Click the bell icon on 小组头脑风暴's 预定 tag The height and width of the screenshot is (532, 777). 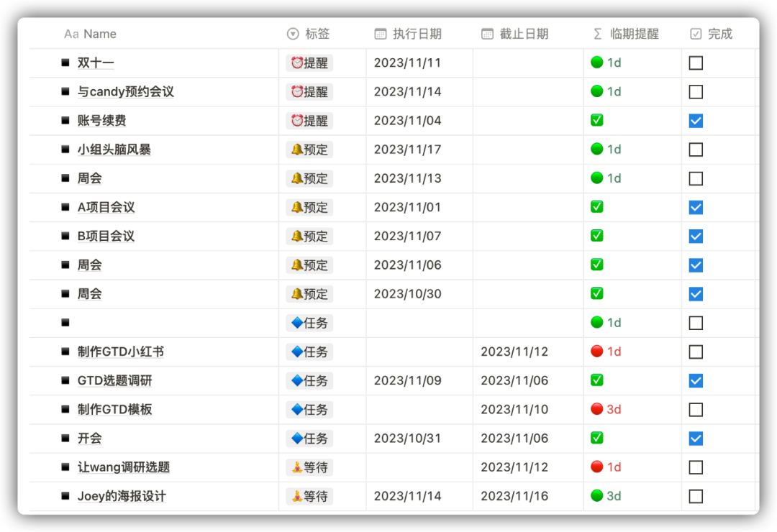pos(298,150)
